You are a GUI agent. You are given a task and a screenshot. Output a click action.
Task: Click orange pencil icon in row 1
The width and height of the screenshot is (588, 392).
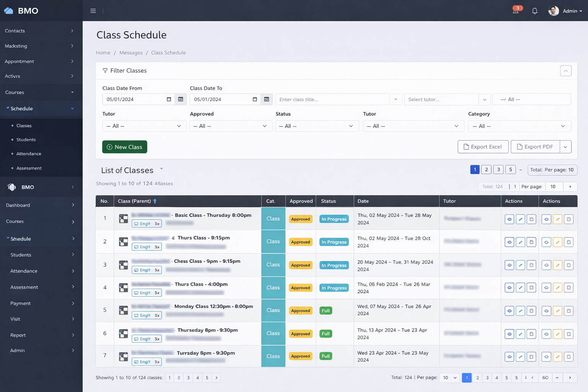[x=557, y=219]
